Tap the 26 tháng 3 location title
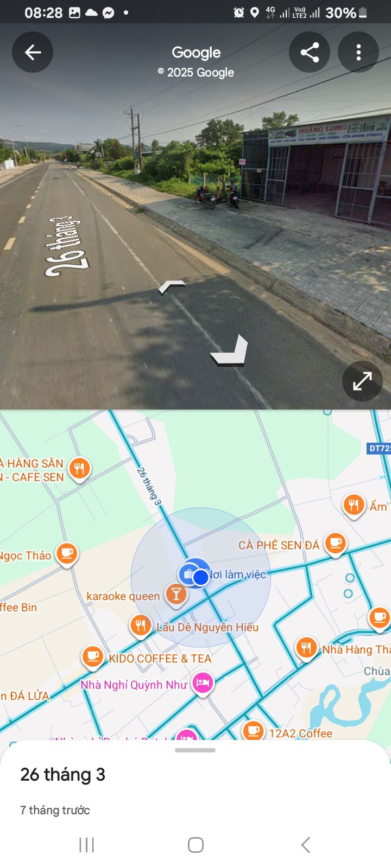Image resolution: width=391 pixels, height=868 pixels. 62,774
